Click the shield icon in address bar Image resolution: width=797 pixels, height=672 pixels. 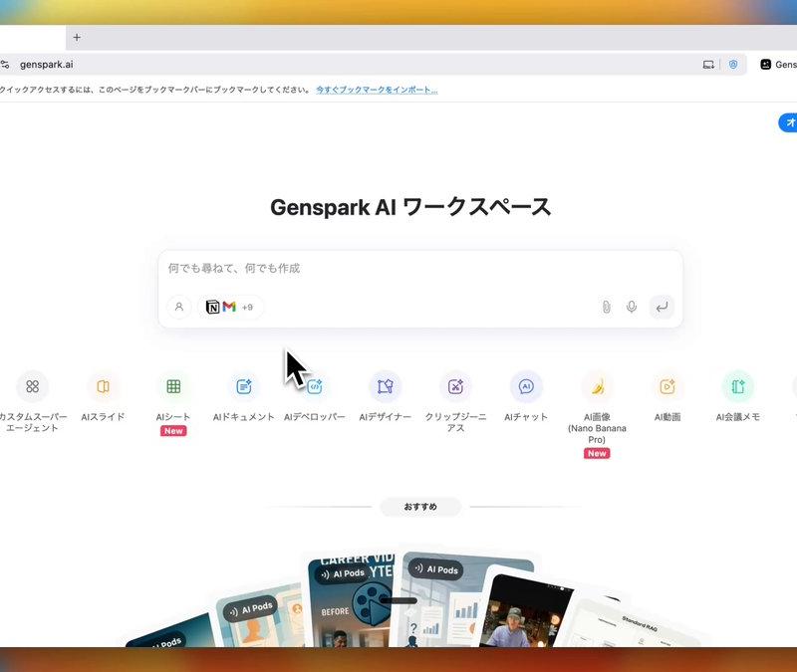733,65
